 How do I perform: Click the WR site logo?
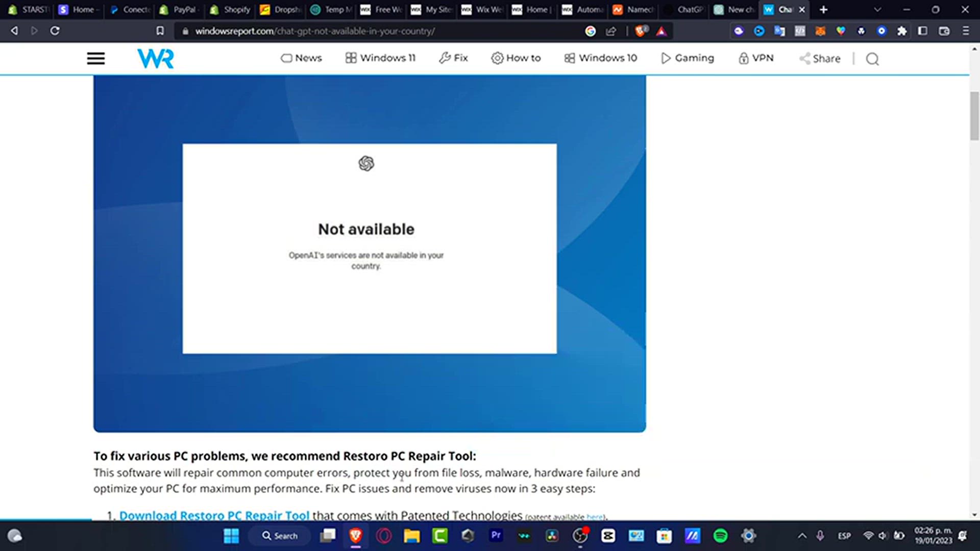tap(156, 58)
